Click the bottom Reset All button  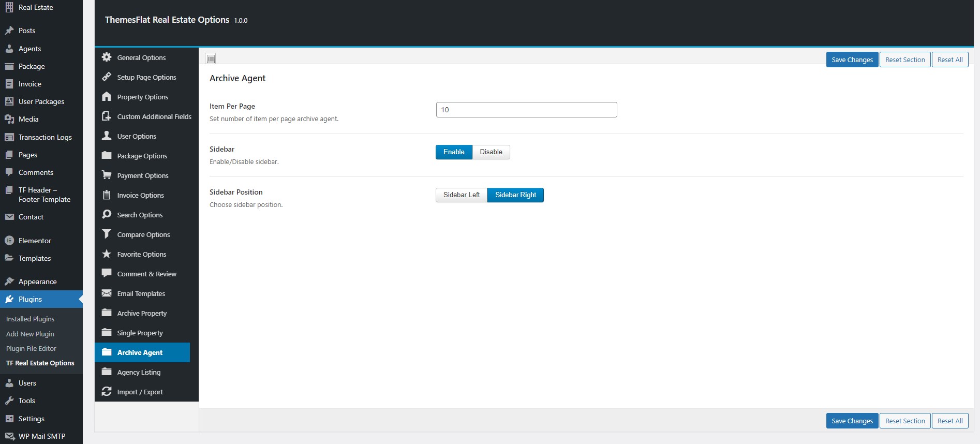click(950, 421)
